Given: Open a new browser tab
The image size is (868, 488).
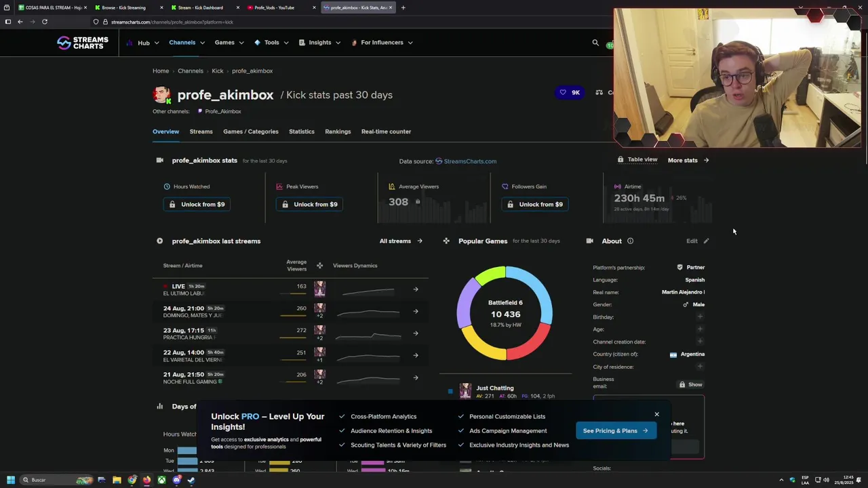Looking at the screenshot, I should pyautogui.click(x=403, y=7).
